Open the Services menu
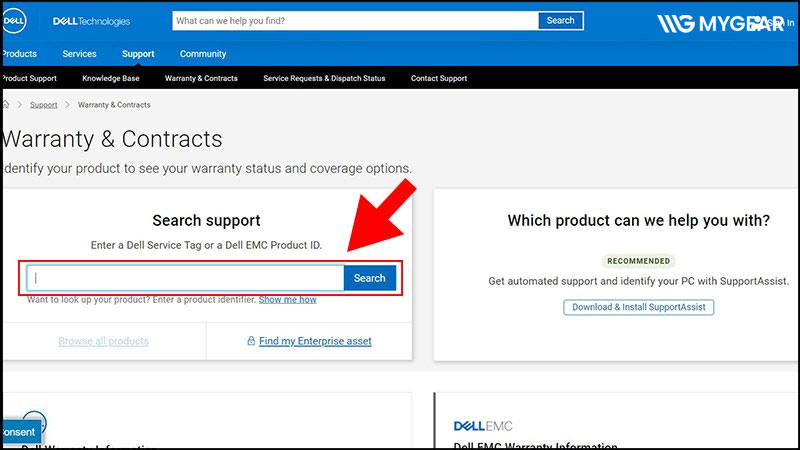Screen dimensions: 800x450 pos(79,54)
